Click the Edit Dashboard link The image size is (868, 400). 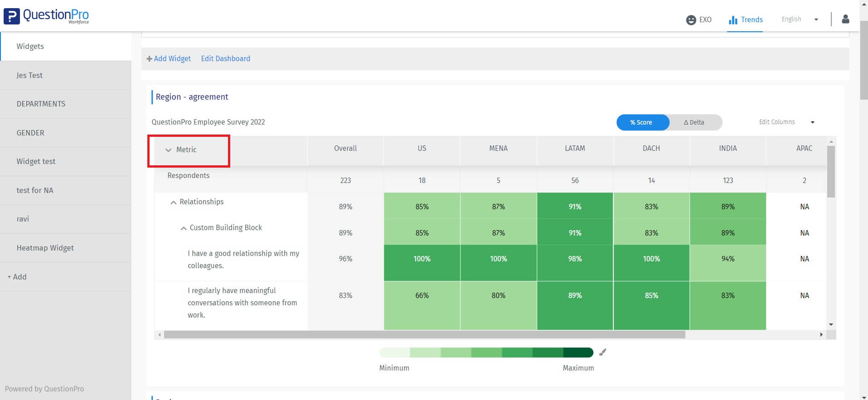coord(225,59)
